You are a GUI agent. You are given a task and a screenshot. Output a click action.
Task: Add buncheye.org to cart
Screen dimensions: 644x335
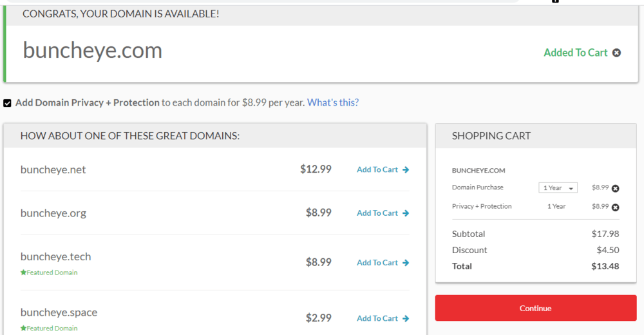tap(377, 213)
